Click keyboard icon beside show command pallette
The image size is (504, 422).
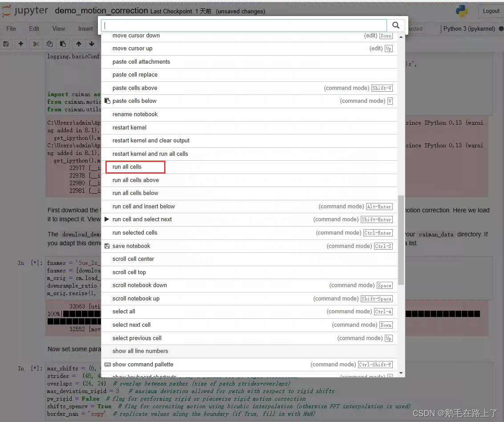tap(108, 365)
